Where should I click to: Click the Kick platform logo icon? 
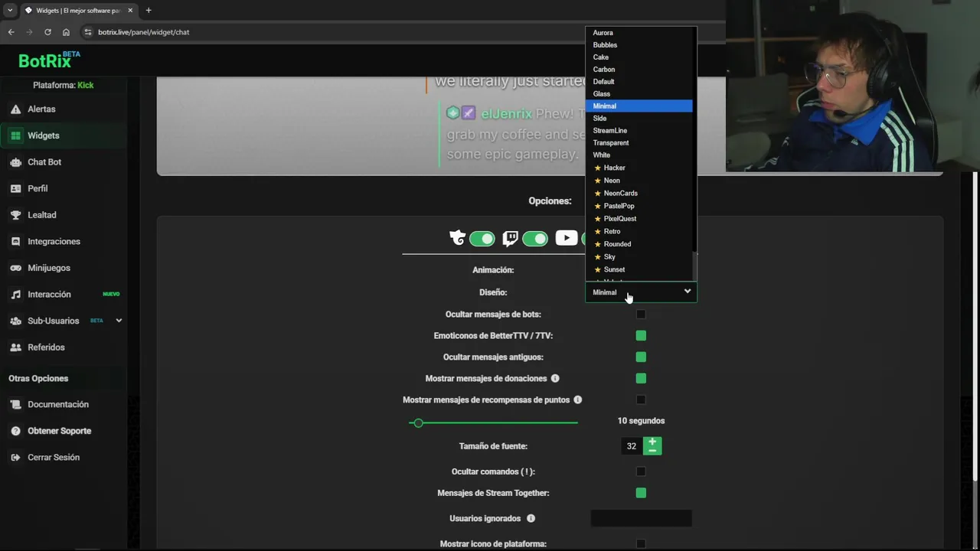click(457, 238)
